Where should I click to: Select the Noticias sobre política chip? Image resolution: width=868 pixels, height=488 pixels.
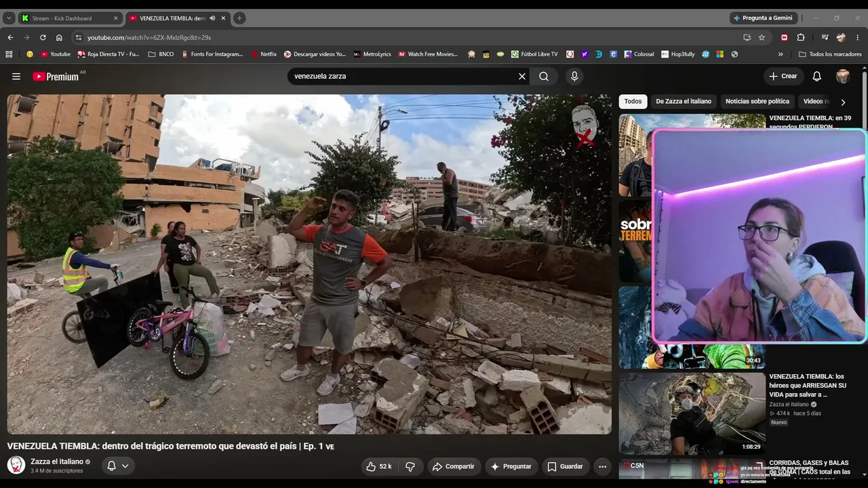click(757, 102)
